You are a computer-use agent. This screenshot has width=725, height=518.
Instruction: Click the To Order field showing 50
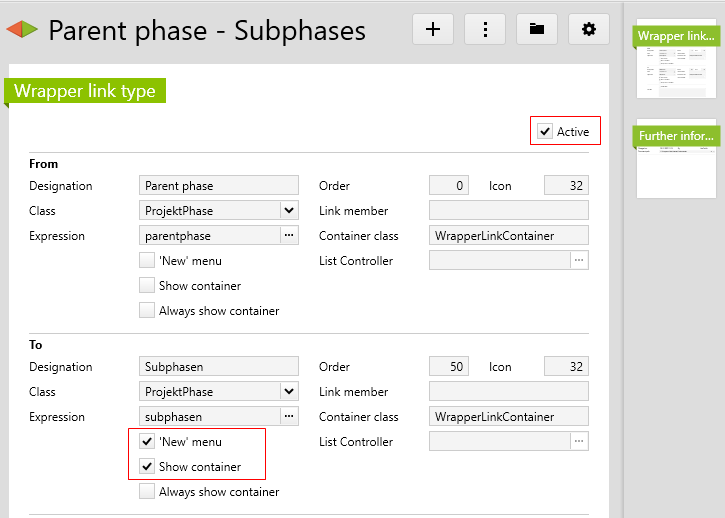448,367
